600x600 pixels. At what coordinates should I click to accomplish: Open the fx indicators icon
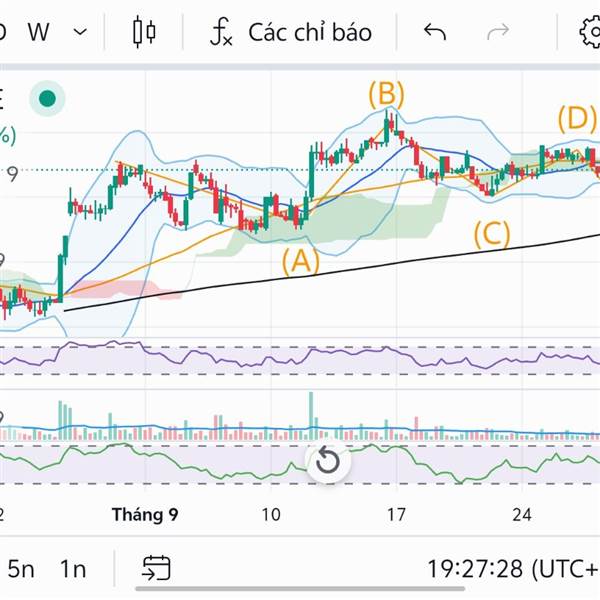(x=221, y=32)
